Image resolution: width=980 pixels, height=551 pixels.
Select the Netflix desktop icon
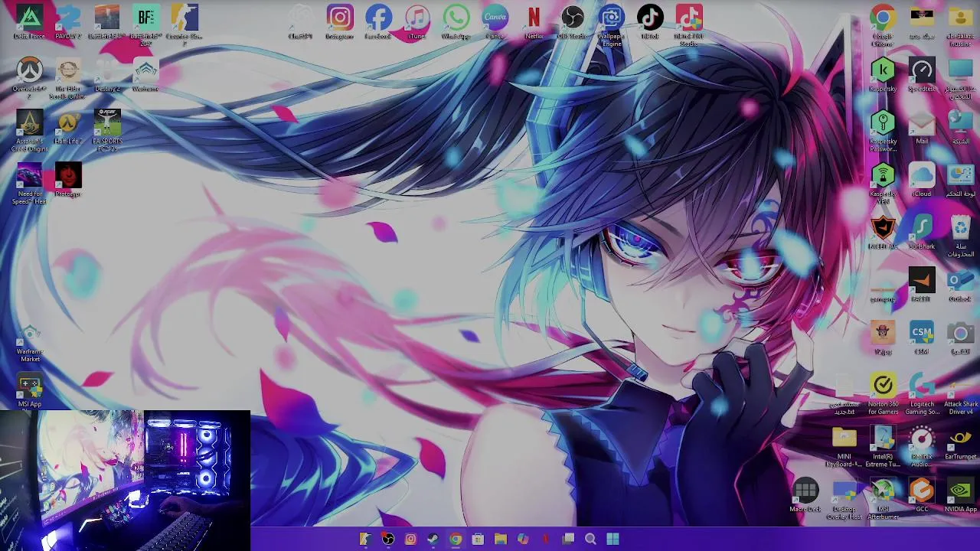click(x=534, y=22)
